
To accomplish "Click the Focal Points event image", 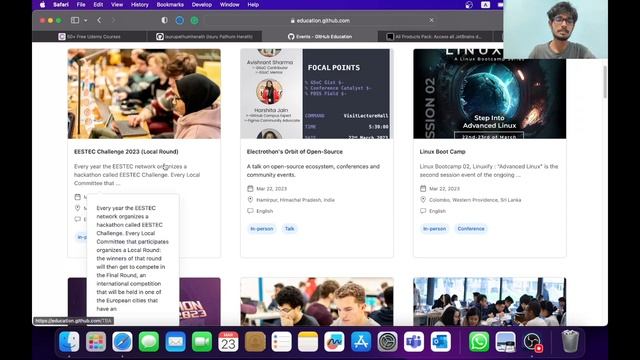I will point(317,93).
